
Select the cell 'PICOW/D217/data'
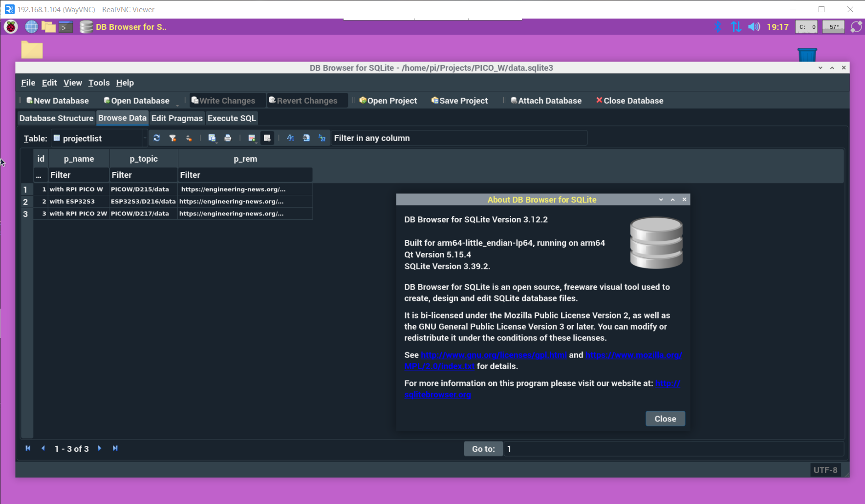143,213
